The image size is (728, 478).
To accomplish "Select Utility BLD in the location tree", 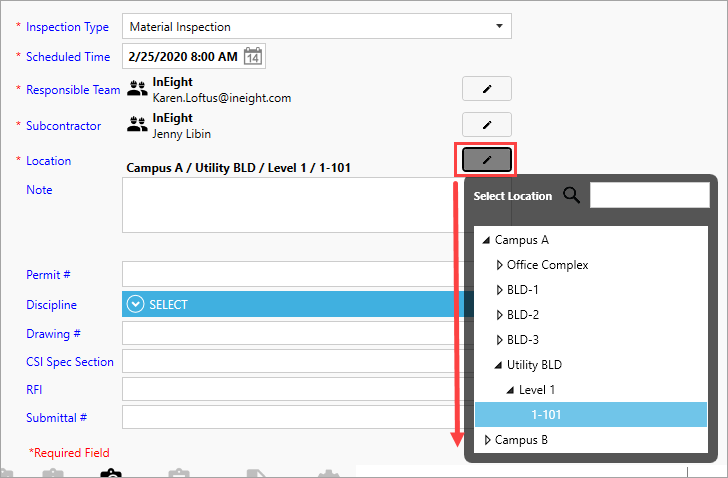I will [x=534, y=365].
